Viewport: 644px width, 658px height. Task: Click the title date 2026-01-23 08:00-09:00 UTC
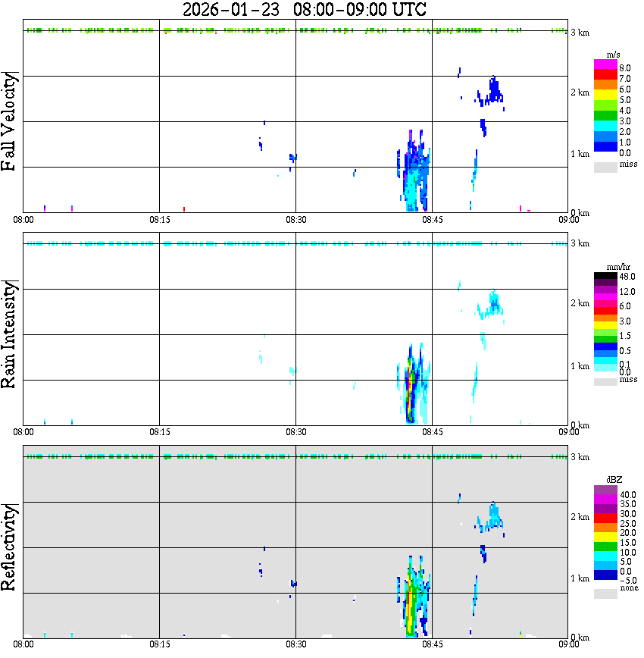304,9
